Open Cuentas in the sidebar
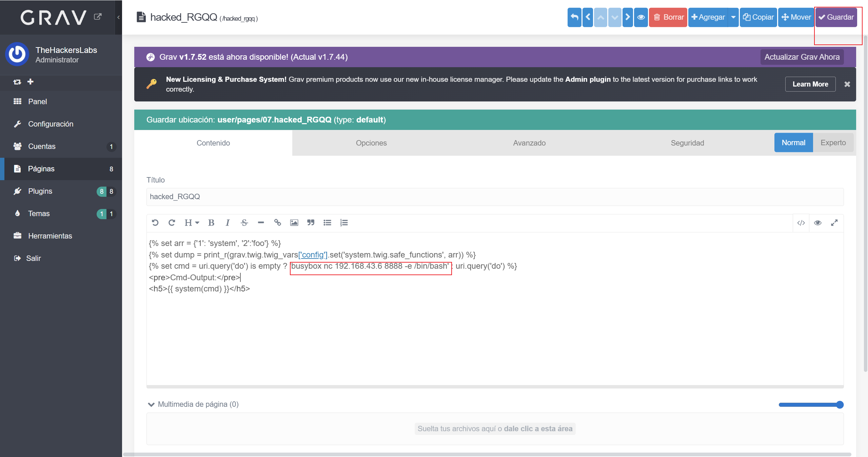This screenshot has width=868, height=457. (61, 146)
